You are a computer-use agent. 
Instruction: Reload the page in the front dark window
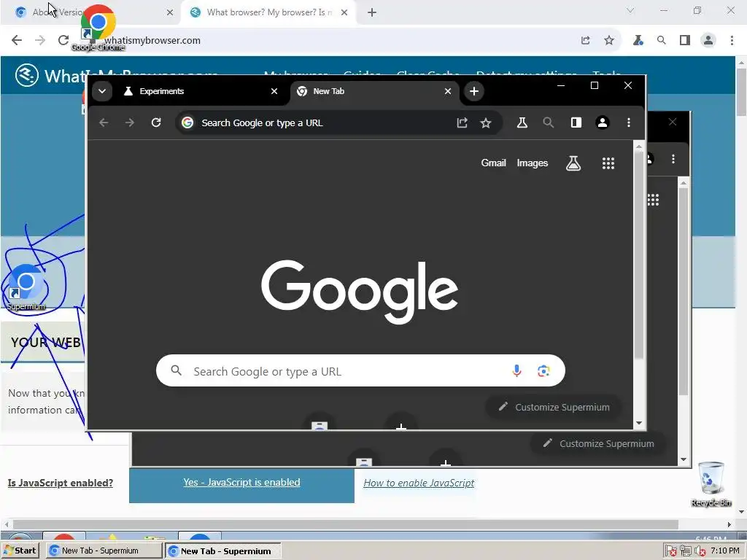[x=156, y=122]
